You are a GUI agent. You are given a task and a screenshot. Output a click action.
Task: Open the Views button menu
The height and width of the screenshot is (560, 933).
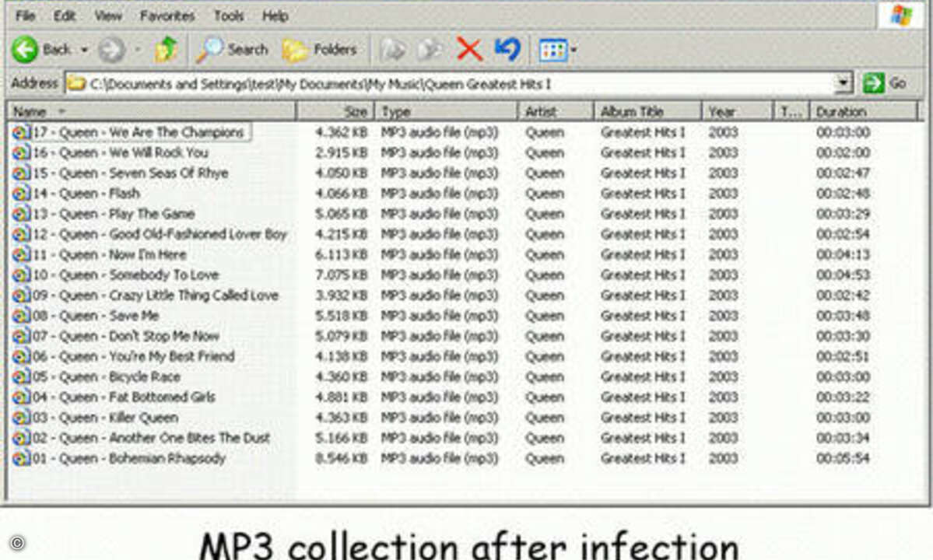click(x=557, y=50)
